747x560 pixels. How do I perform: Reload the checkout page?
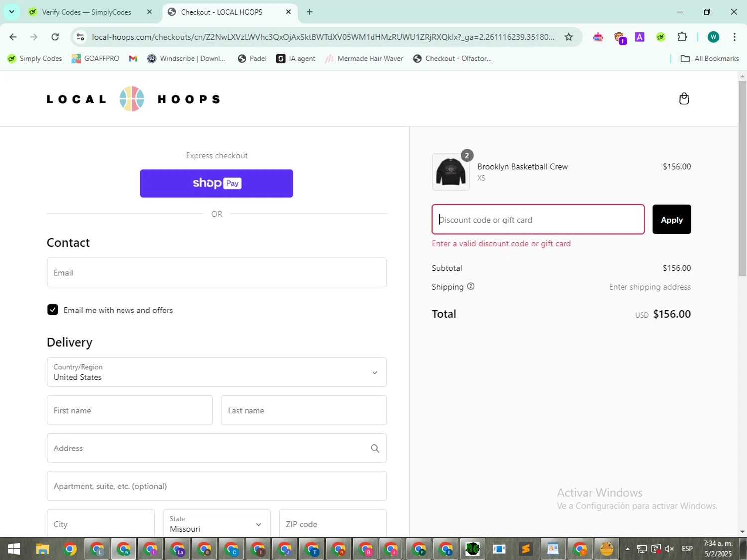pyautogui.click(x=55, y=37)
